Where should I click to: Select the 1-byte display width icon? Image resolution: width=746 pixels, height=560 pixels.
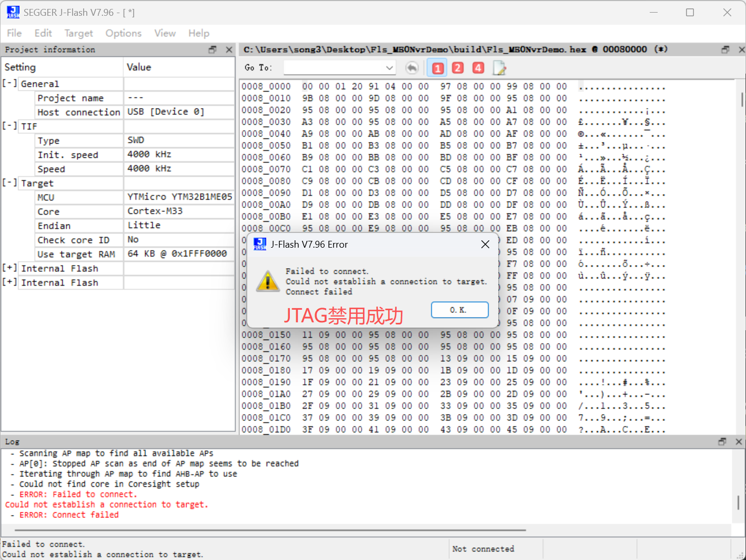pyautogui.click(x=438, y=68)
